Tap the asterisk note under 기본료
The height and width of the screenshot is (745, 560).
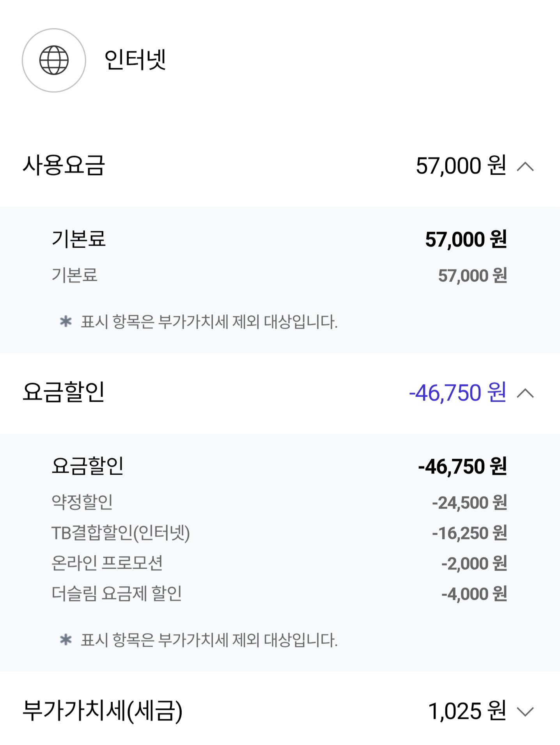(198, 322)
